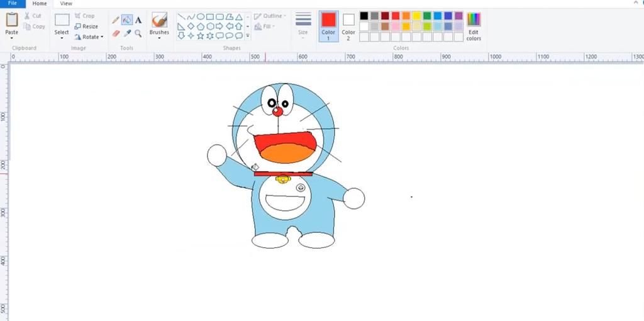Click the Cut button
Screen dimensions: 644x321
tap(33, 16)
